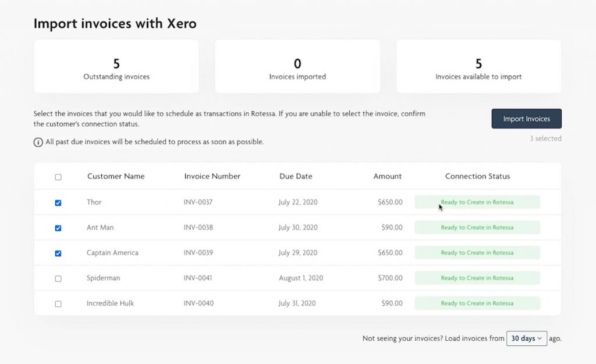Click due date July 31, 2020
Image resolution: width=596 pixels, height=364 pixels.
[x=297, y=304]
